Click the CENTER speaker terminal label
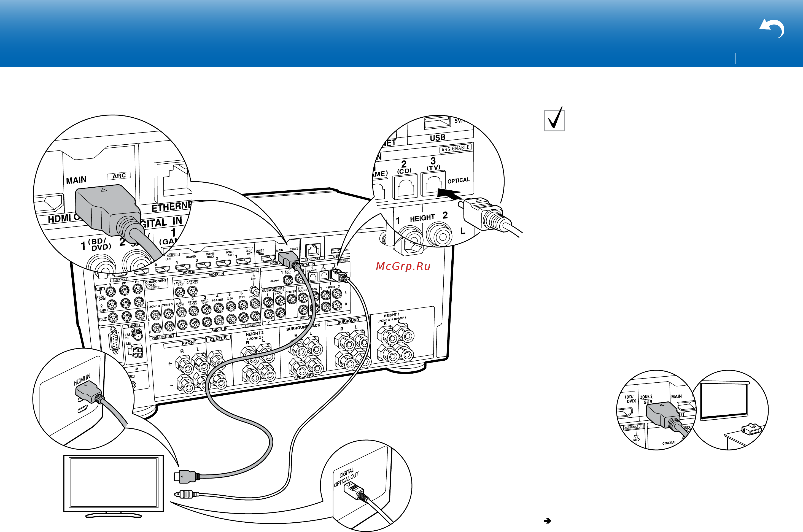Image resolution: width=803 pixels, height=532 pixels. click(218, 339)
